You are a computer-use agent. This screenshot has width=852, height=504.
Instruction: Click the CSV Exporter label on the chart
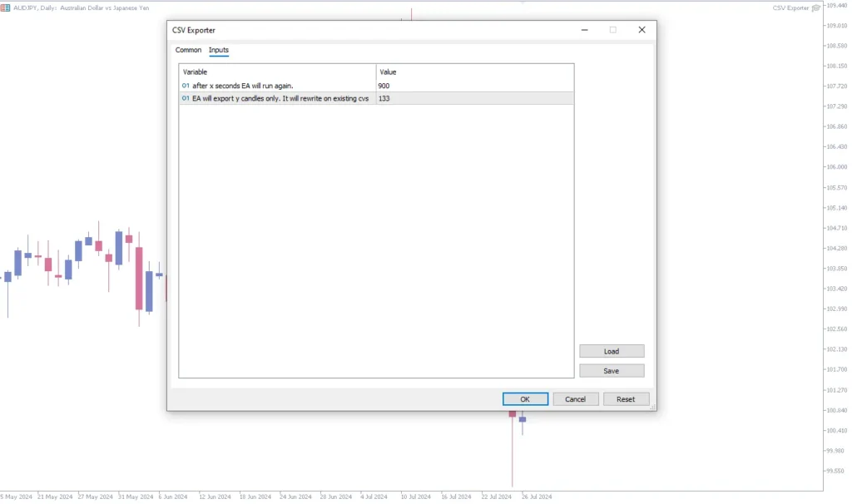(x=790, y=7)
